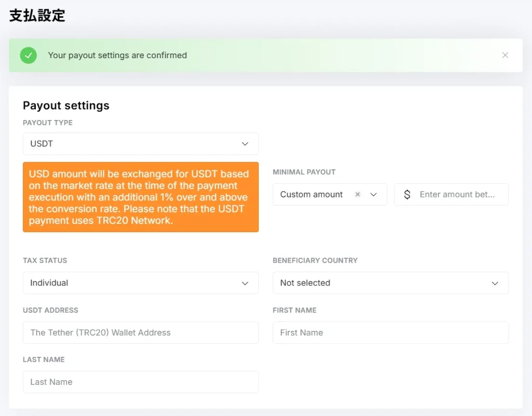Click the chevron arrow in Beneficiary Country
The image size is (532, 416).
point(495,283)
